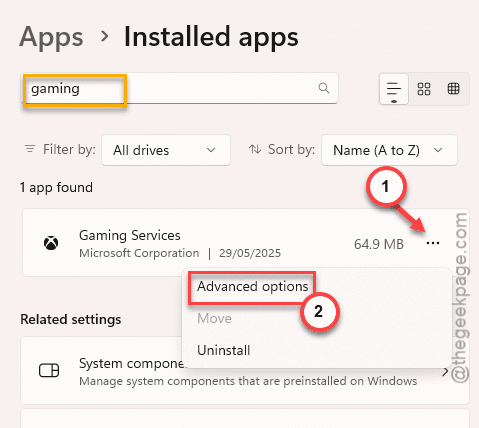Click the 1 app found label

pyautogui.click(x=56, y=187)
